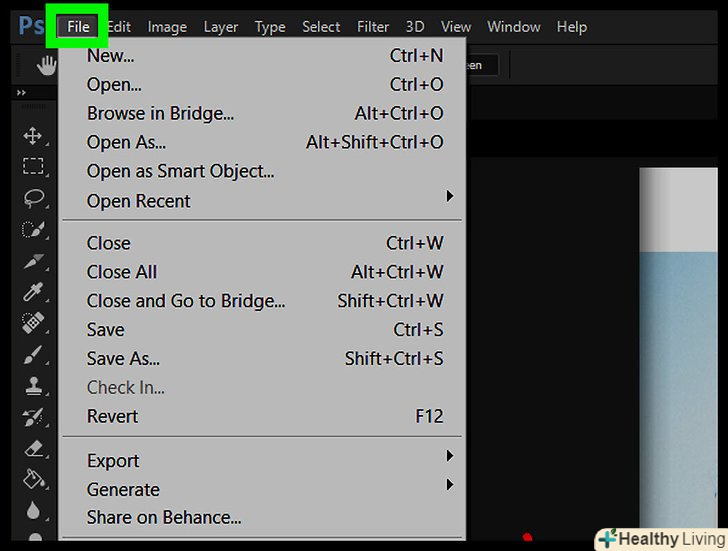Pick the Lasso tool

pyautogui.click(x=33, y=198)
